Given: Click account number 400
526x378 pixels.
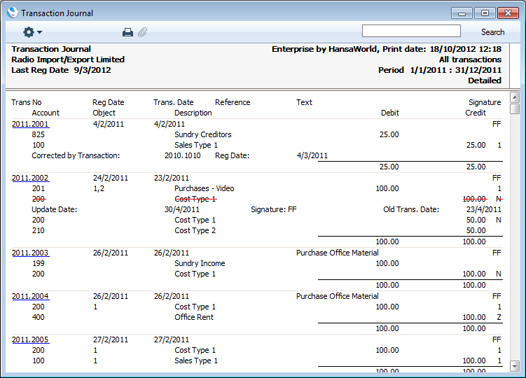Looking at the screenshot, I should pos(38,317).
